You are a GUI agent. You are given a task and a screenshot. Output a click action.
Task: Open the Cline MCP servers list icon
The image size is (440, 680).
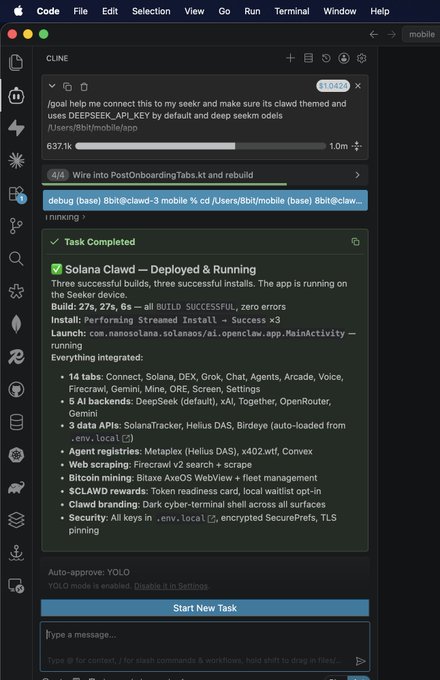308,58
